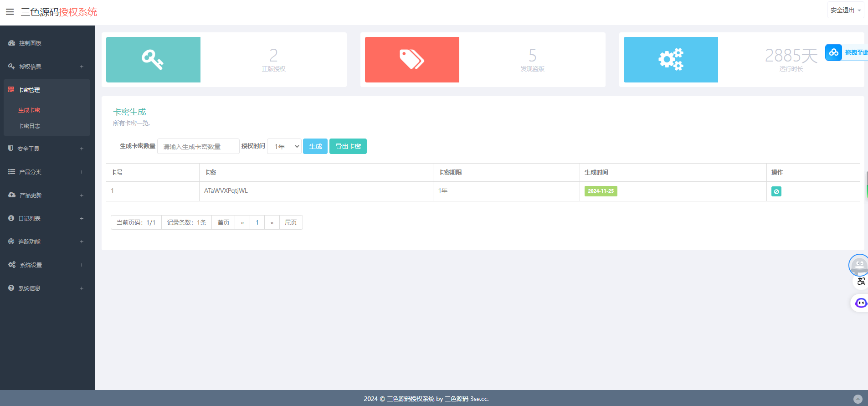Image resolution: width=868 pixels, height=406 pixels.
Task: Go to 控制面板 in sidebar
Action: [30, 43]
